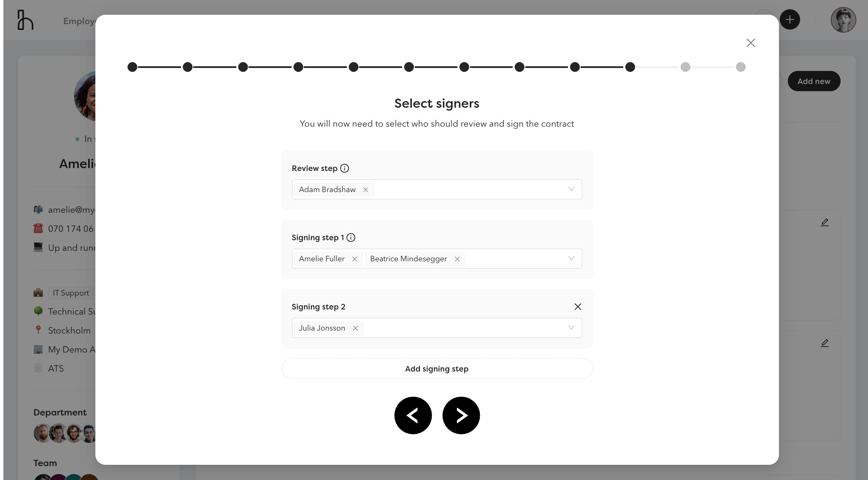
Task: Click the Signing step 1 info icon
Action: click(x=351, y=237)
